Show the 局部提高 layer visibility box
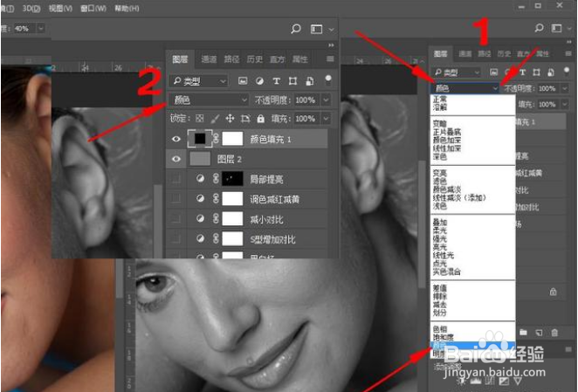 [x=176, y=179]
